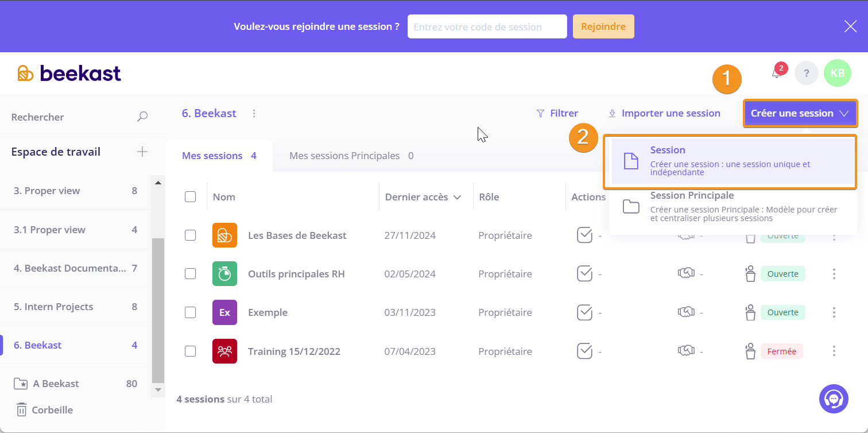Viewport: 868px width, 433px height.
Task: Click the participant icon in the Outils principales RH row
Action: (750, 274)
